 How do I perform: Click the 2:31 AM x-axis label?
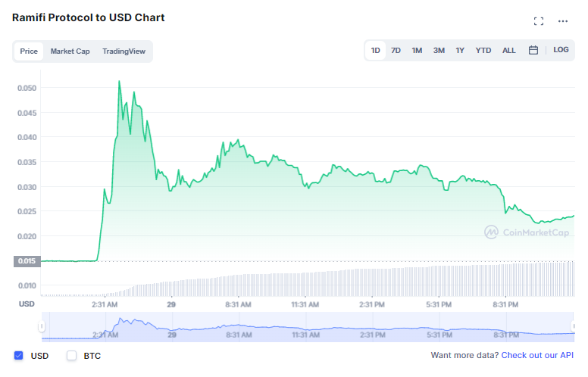105,304
